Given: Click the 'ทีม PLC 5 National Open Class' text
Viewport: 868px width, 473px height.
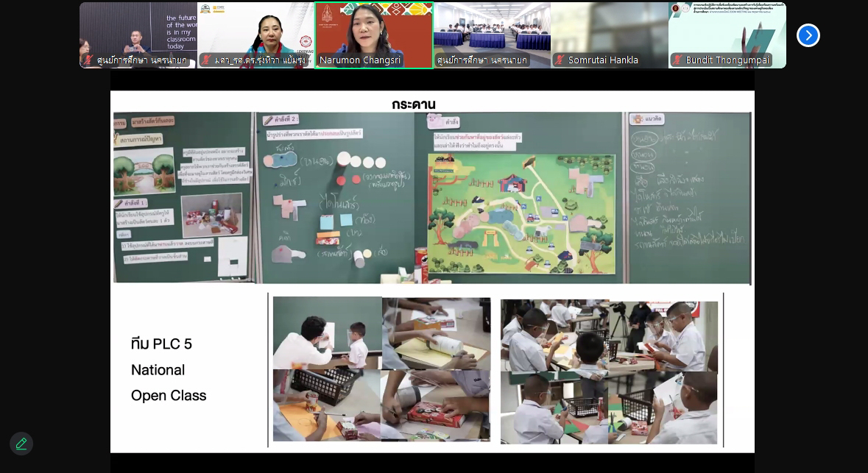Looking at the screenshot, I should click(169, 369).
